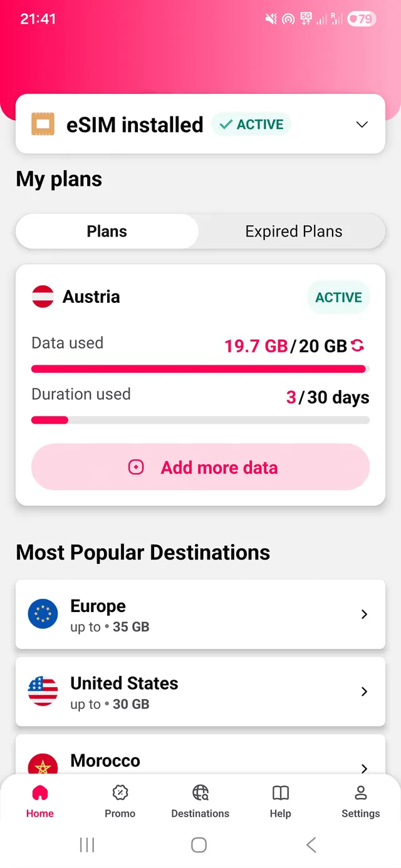Select the Plans tab

click(107, 231)
